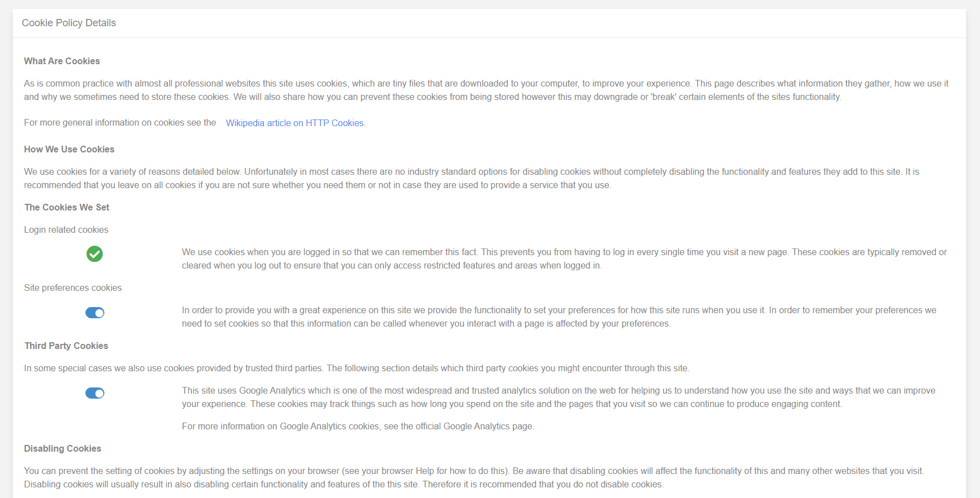Click the Login related cookies label

pos(66,229)
